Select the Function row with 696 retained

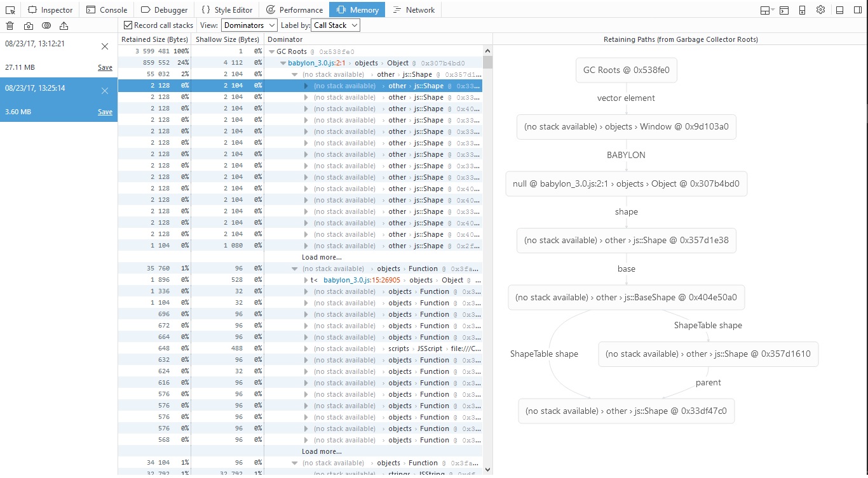[x=301, y=314]
